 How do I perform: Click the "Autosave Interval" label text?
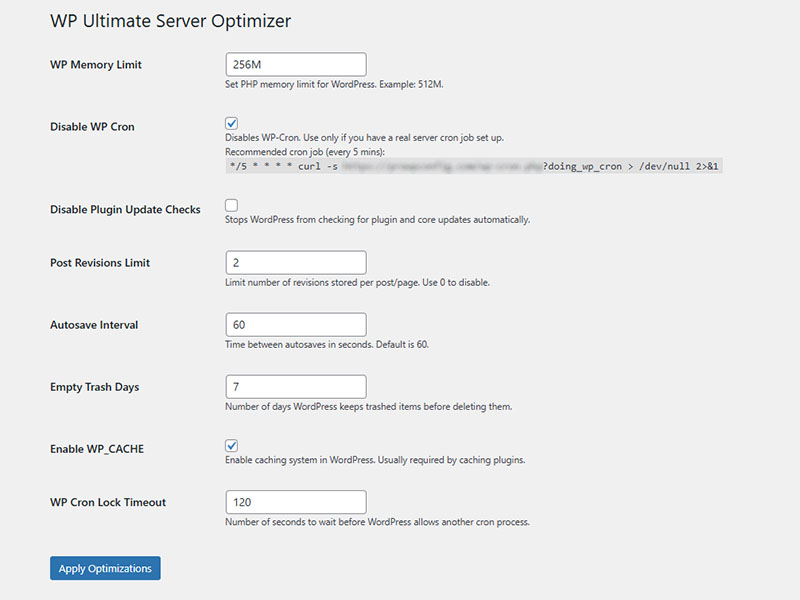point(94,325)
